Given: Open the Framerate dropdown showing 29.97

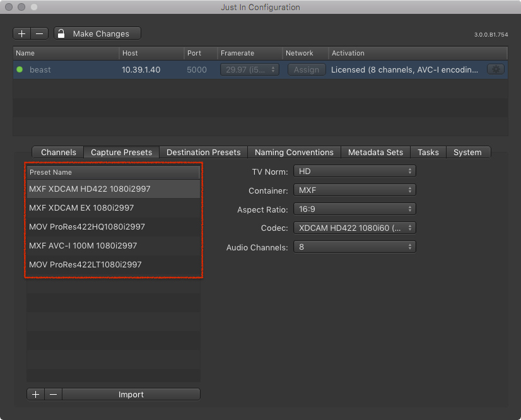Looking at the screenshot, I should [x=250, y=69].
